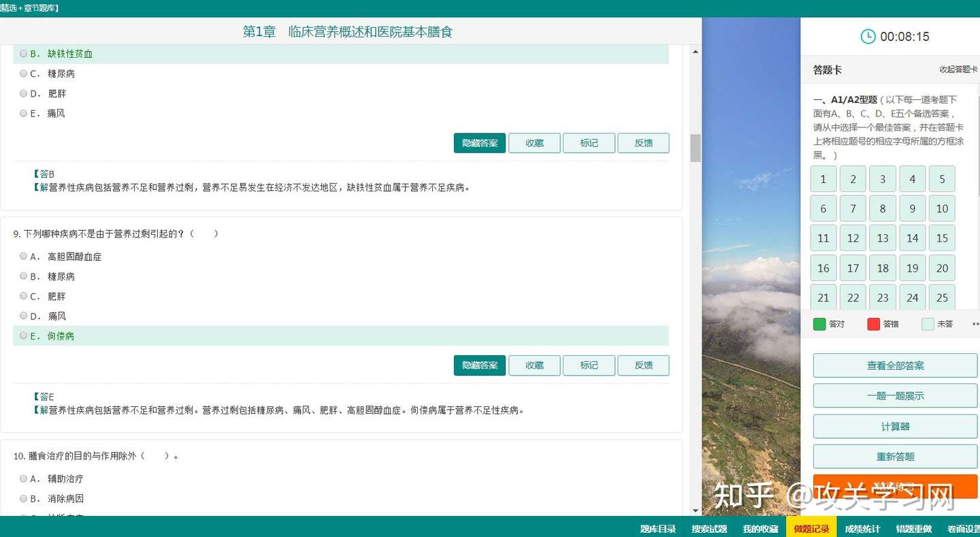Jump to question 15 on answer card

(x=942, y=238)
